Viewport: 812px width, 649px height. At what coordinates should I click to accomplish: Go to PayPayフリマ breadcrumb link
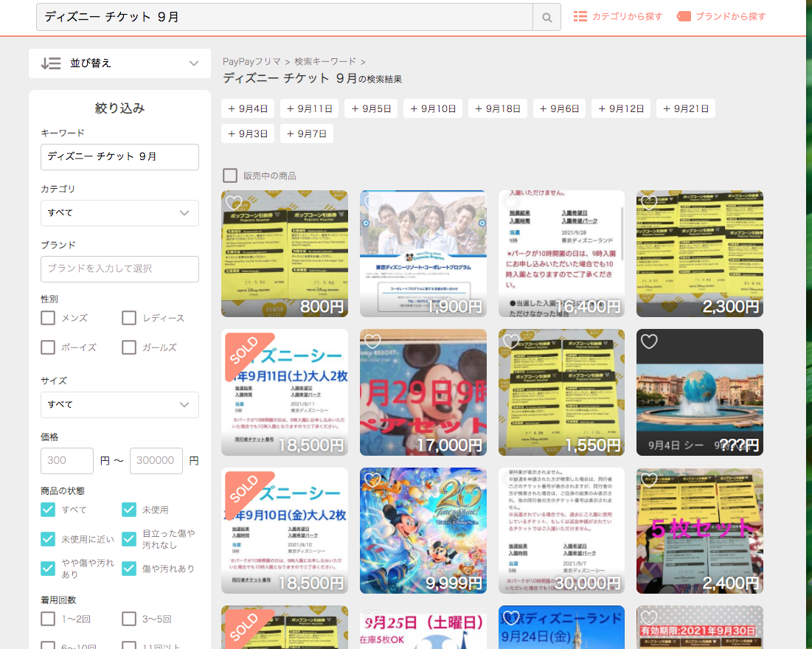(251, 62)
